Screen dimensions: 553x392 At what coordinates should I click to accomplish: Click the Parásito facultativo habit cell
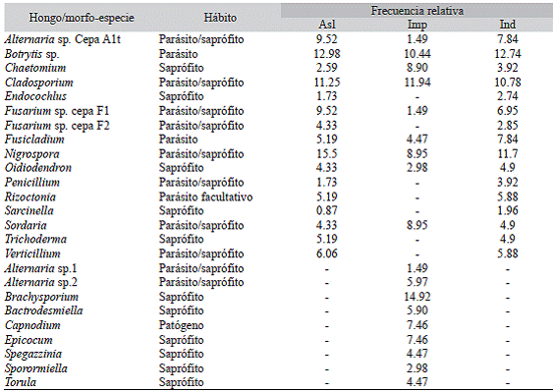[205, 196]
